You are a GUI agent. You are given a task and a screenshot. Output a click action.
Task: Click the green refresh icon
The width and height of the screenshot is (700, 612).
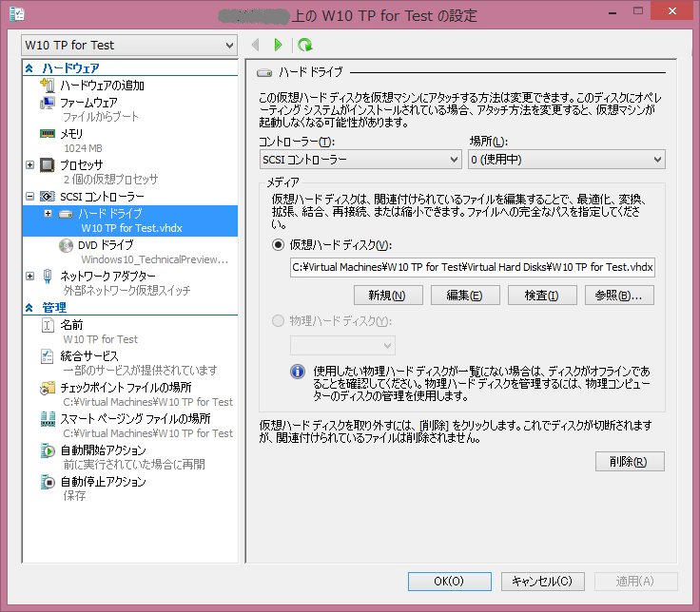click(305, 45)
